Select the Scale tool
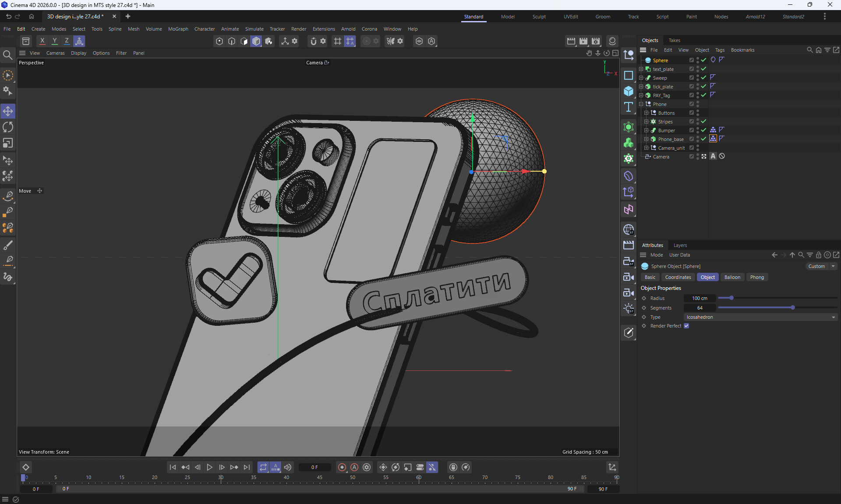 pos(8,143)
